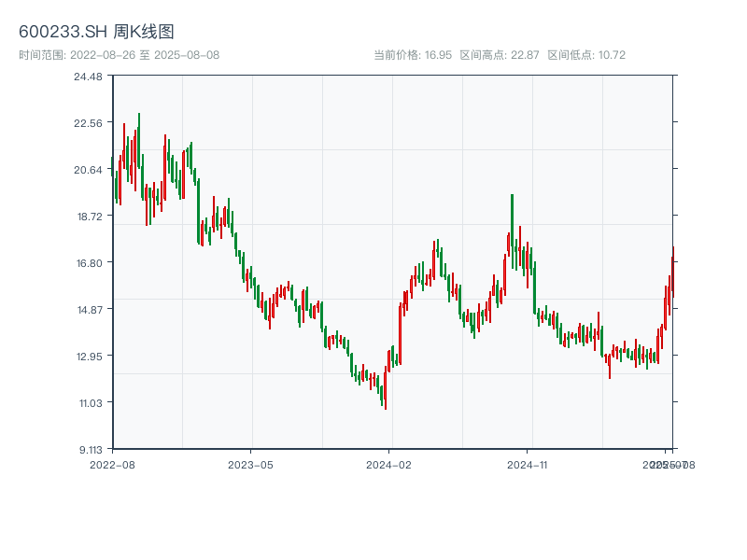
Task: Click the 20.64 price axis label
Action: 92,170
